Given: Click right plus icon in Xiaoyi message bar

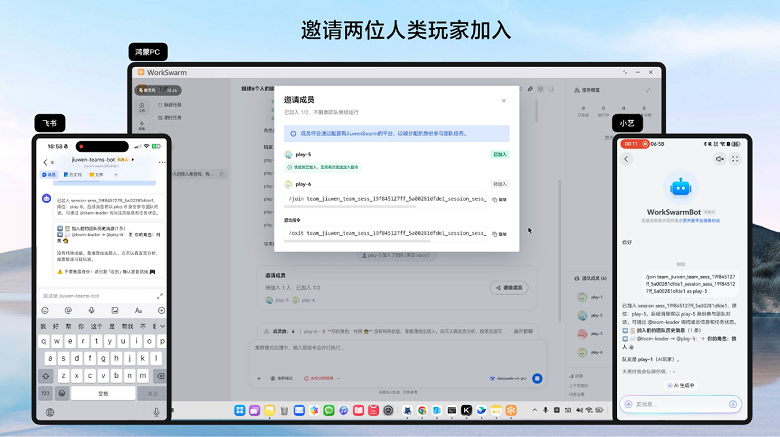Looking at the screenshot, I should coord(733,404).
